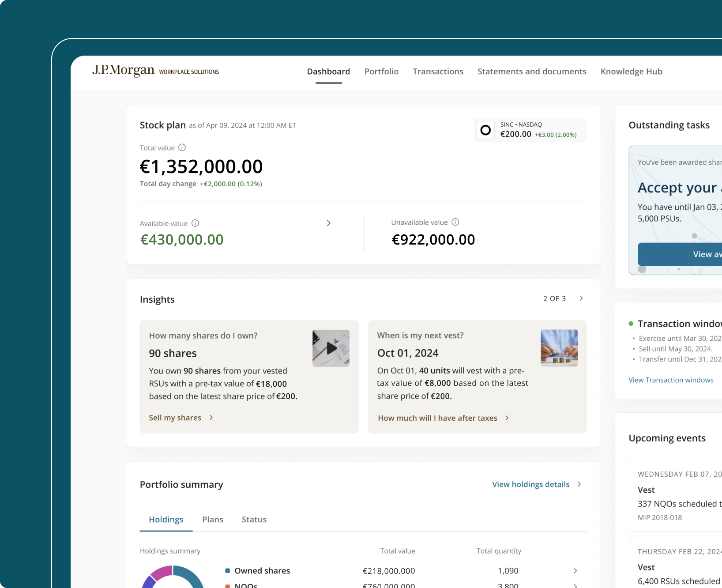722x588 pixels.
Task: Select the Status tab
Action: pos(254,520)
